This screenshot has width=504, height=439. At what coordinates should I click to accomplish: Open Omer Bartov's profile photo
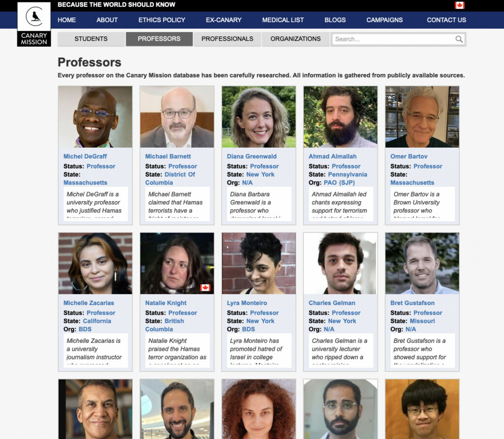(422, 117)
